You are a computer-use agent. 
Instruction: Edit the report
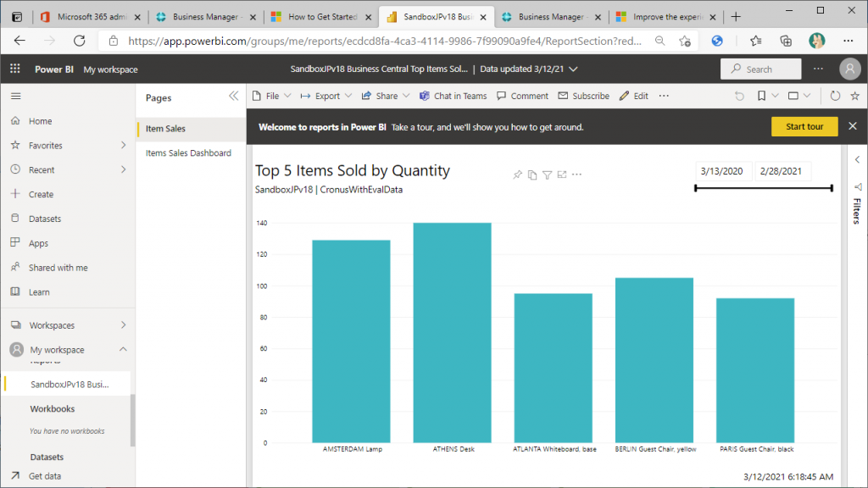(x=634, y=96)
